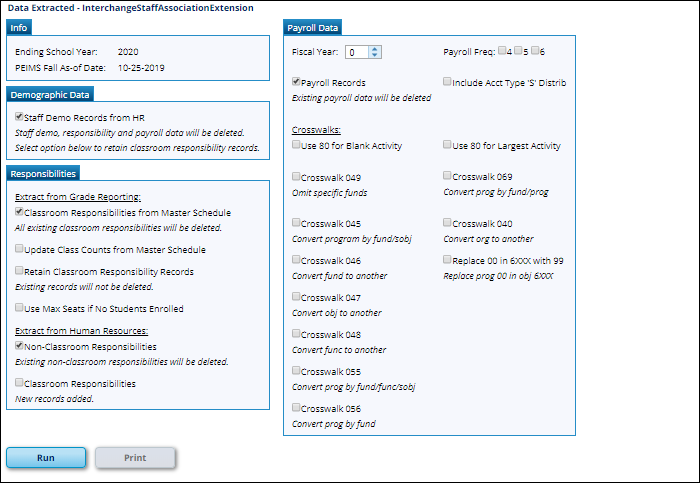This screenshot has width=700, height=483.
Task: Check Use 80 for Largest Activity
Action: (448, 146)
